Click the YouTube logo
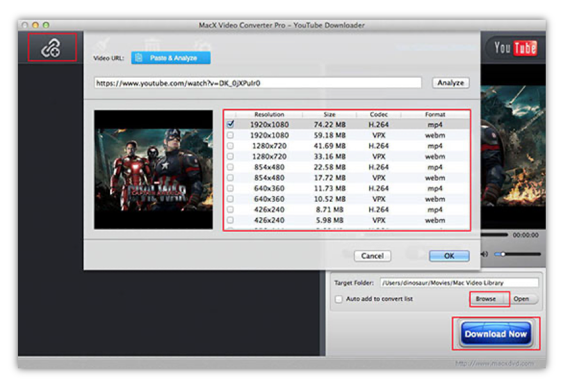 [x=515, y=48]
